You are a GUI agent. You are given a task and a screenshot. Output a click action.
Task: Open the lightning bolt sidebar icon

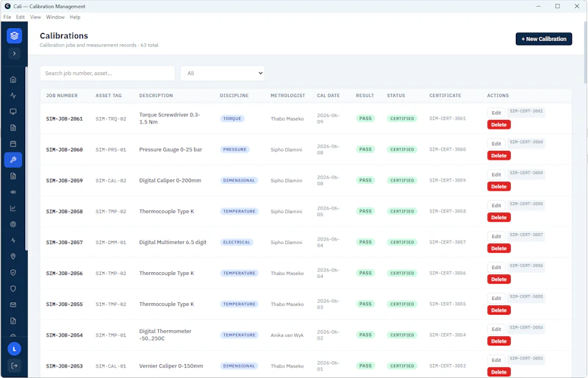click(13, 240)
